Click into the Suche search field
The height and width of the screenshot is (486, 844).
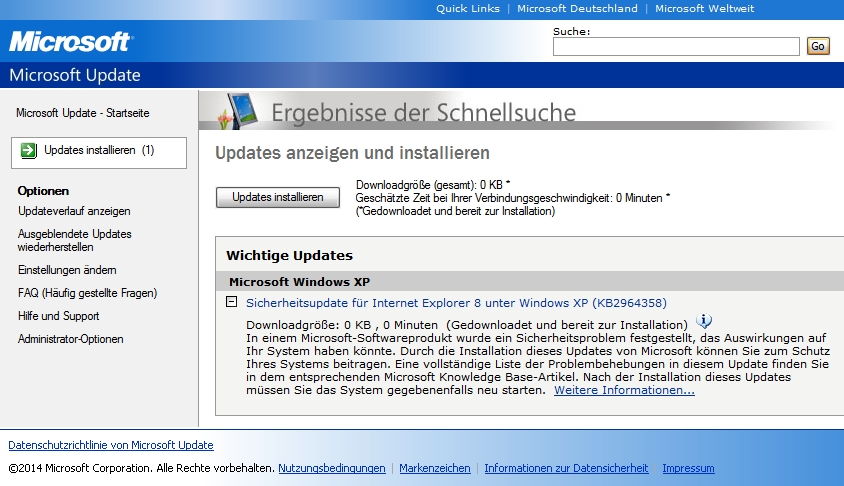(676, 47)
